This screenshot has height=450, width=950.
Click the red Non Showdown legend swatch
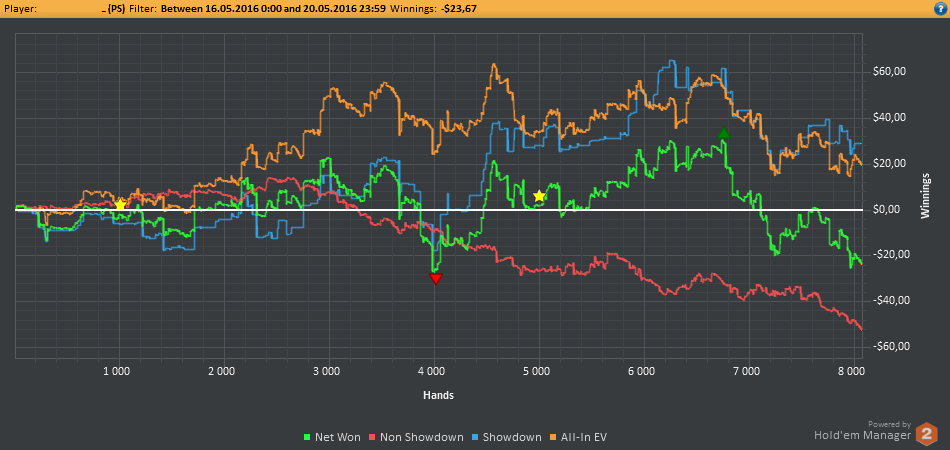[373, 437]
